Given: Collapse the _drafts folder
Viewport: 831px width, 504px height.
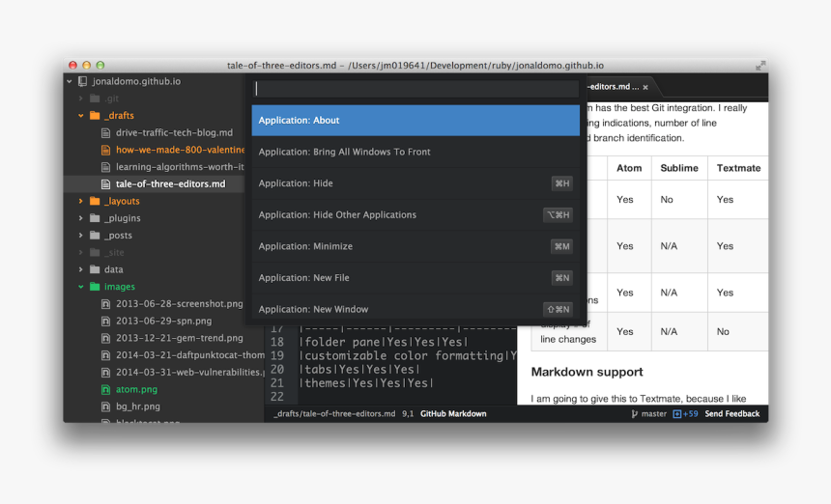Looking at the screenshot, I should coord(81,116).
